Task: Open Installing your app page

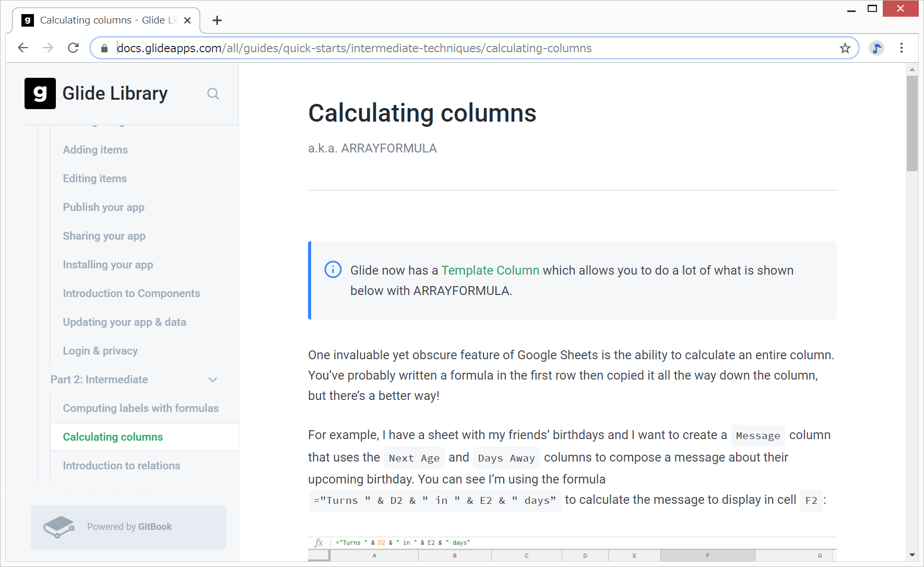Action: [x=108, y=265]
